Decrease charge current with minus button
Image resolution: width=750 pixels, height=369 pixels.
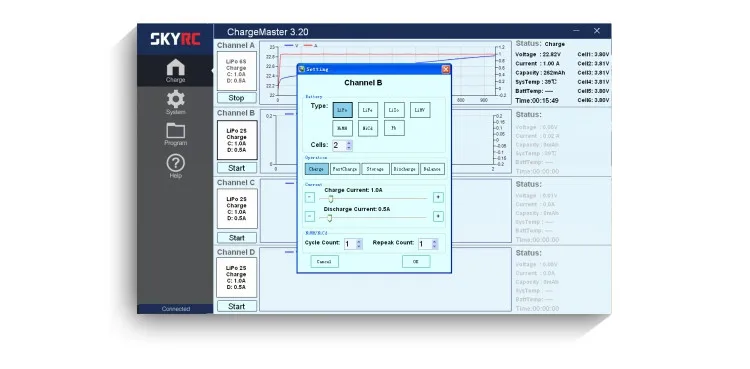310,197
